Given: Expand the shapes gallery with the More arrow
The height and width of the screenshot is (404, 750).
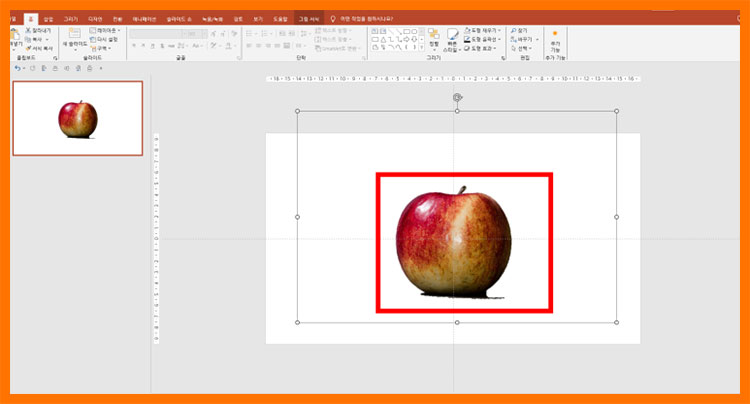Looking at the screenshot, I should point(421,48).
